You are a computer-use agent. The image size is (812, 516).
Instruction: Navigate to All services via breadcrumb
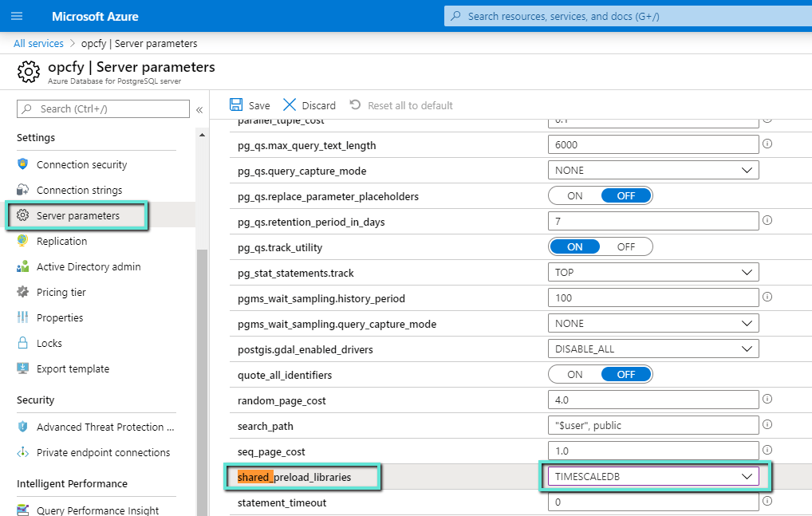[37, 43]
